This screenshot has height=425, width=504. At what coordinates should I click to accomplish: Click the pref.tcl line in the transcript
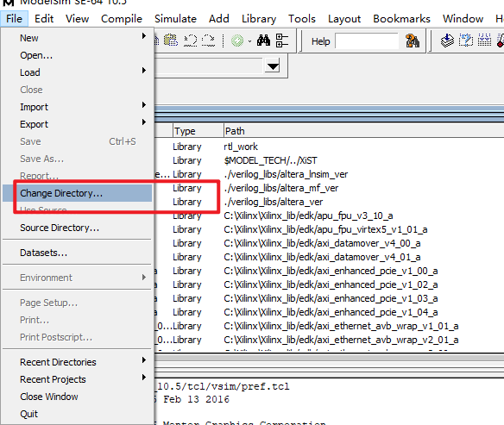[x=223, y=386]
